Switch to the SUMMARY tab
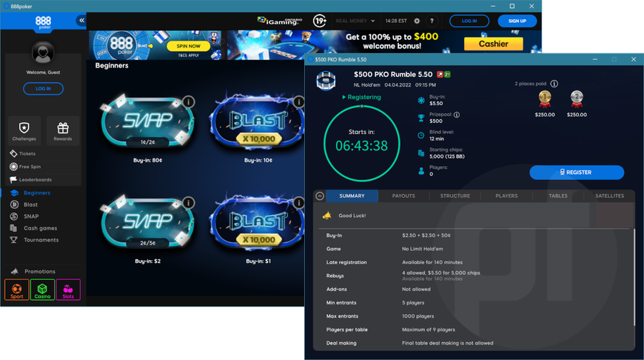Image resolution: width=644 pixels, height=360 pixels. pos(352,196)
